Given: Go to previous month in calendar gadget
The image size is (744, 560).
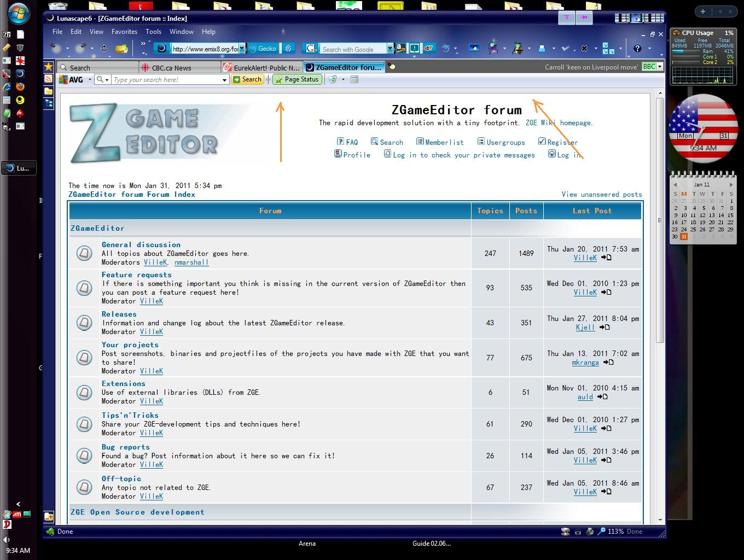Looking at the screenshot, I should click(676, 184).
